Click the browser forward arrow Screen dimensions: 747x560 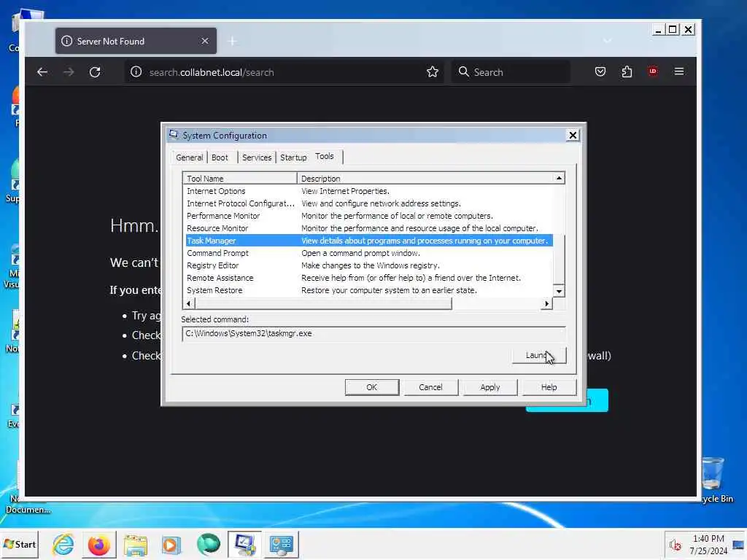pos(69,72)
